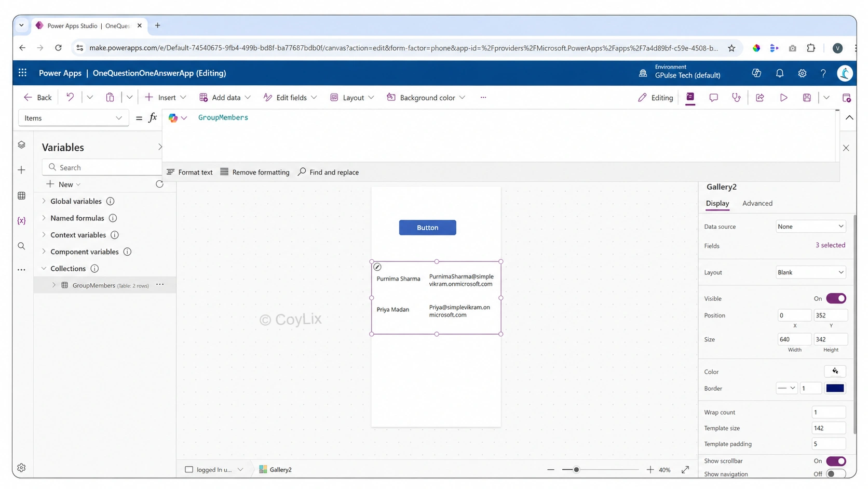Click the Template size field

829,428
